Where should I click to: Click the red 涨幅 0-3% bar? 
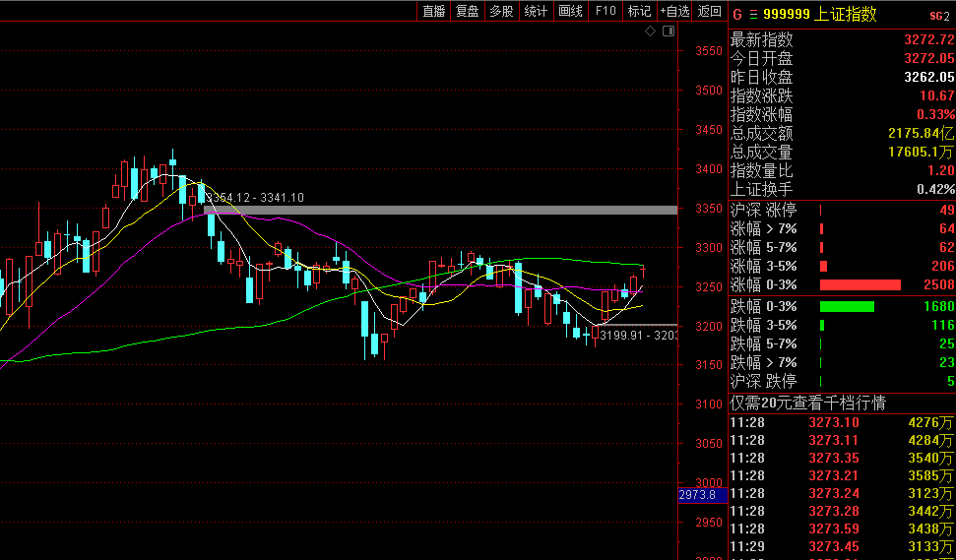point(860,285)
